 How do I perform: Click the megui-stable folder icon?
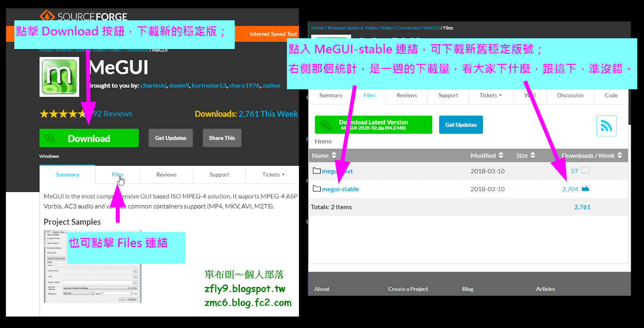coord(317,188)
